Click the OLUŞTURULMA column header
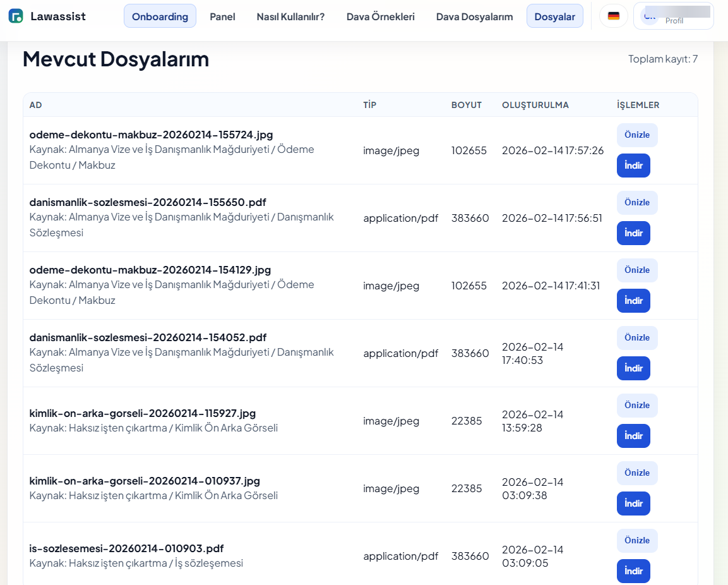This screenshot has height=585, width=728. [x=535, y=105]
